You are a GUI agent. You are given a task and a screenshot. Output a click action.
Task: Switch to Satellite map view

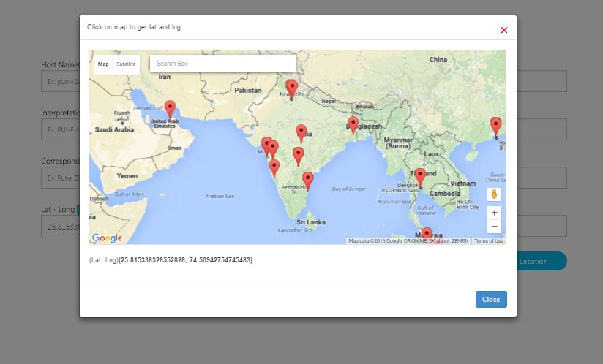(126, 64)
